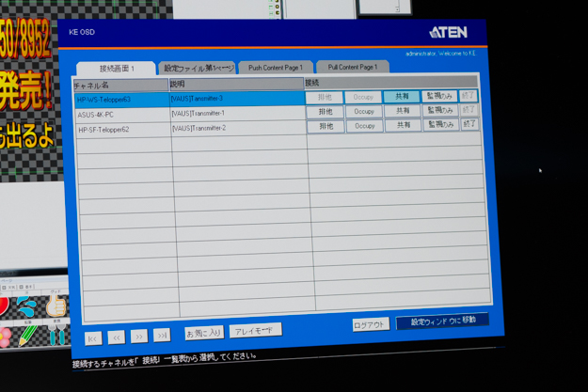Select the HP-WS-Telopper63 channel row

tap(120, 99)
